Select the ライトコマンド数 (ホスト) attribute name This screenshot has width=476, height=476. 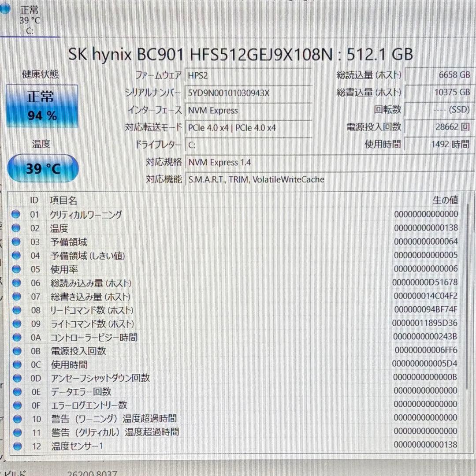click(92, 324)
